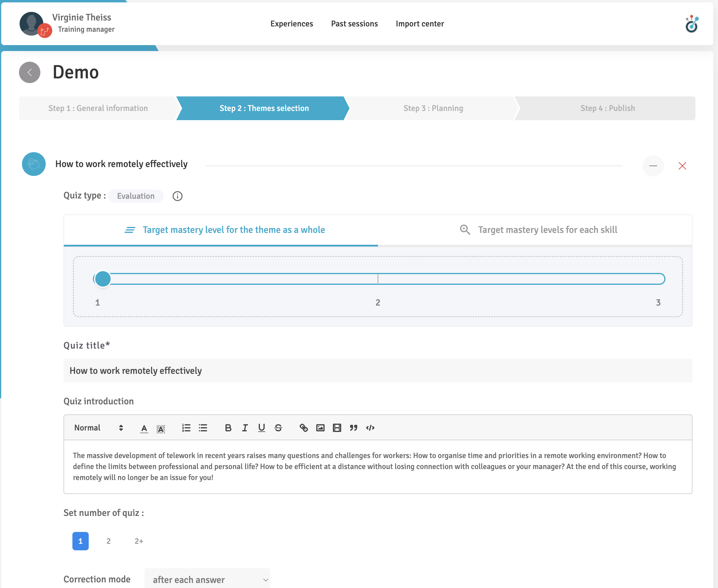Insert a code block
This screenshot has height=588, width=718.
point(370,428)
